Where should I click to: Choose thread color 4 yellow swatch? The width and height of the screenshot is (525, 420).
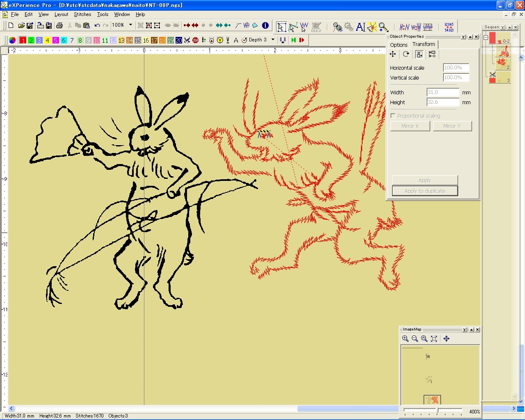pos(48,40)
